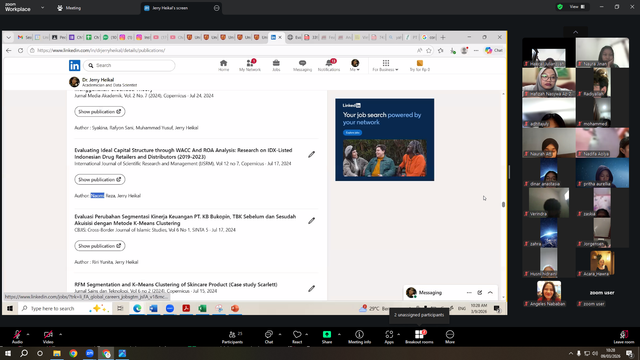Open Chrome from the Windows taskbar
The height and width of the screenshot is (360, 640).
(x=73, y=353)
